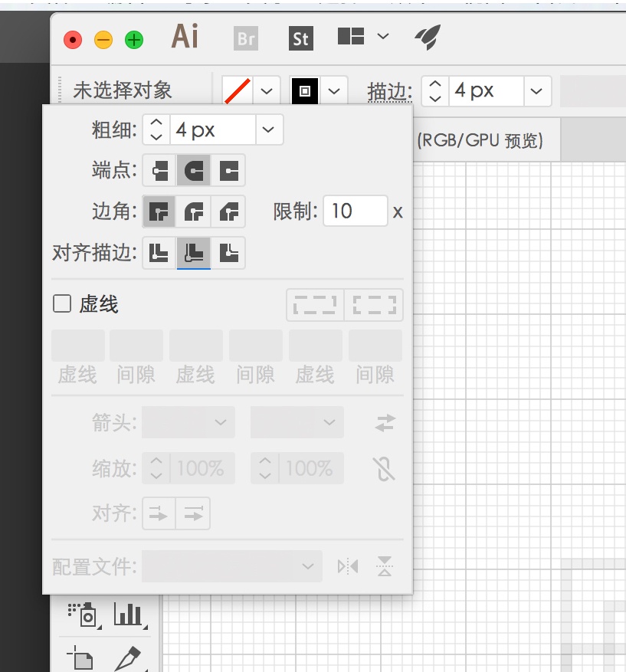Click the first 间隙 gap value field
The image size is (626, 672).
click(136, 346)
